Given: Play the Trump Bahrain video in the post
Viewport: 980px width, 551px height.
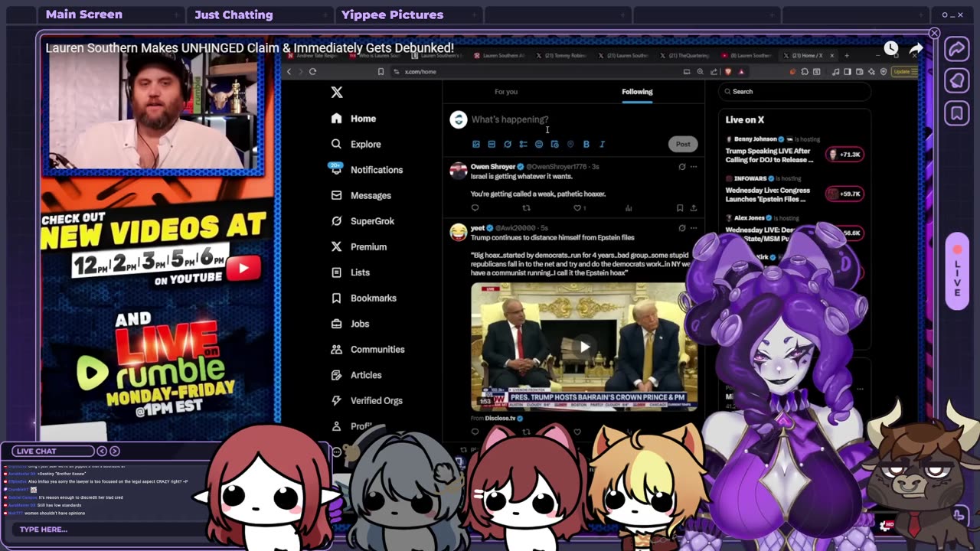Looking at the screenshot, I should coord(584,347).
